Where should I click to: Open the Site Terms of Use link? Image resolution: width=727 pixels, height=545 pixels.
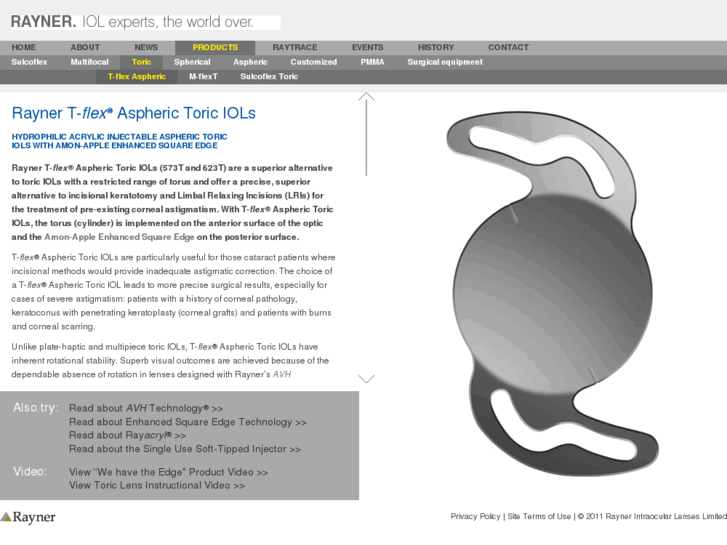click(x=539, y=516)
